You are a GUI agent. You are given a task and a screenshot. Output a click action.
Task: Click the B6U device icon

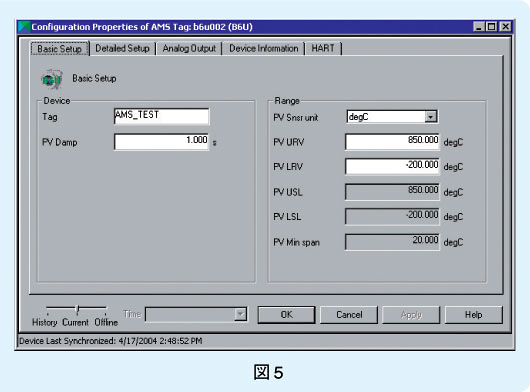point(52,79)
